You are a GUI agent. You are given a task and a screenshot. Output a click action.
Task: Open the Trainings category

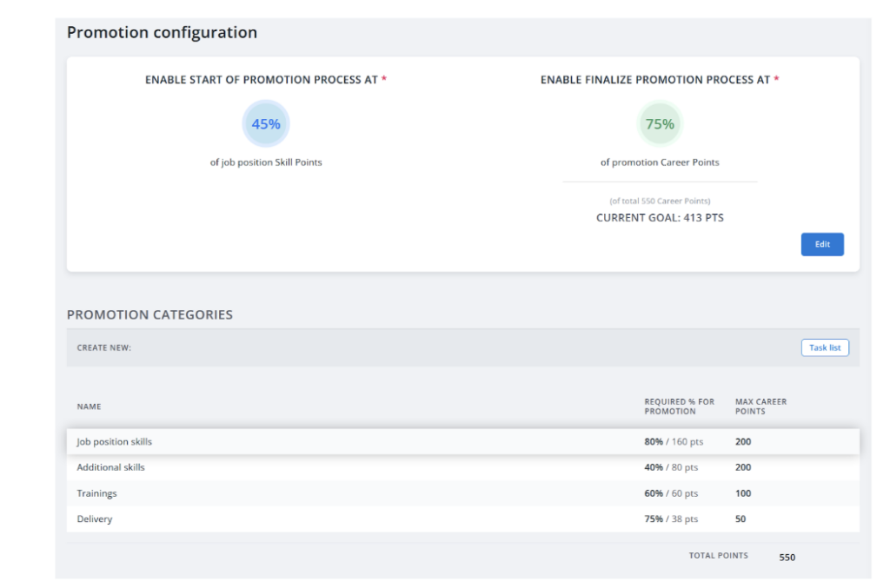coord(96,493)
